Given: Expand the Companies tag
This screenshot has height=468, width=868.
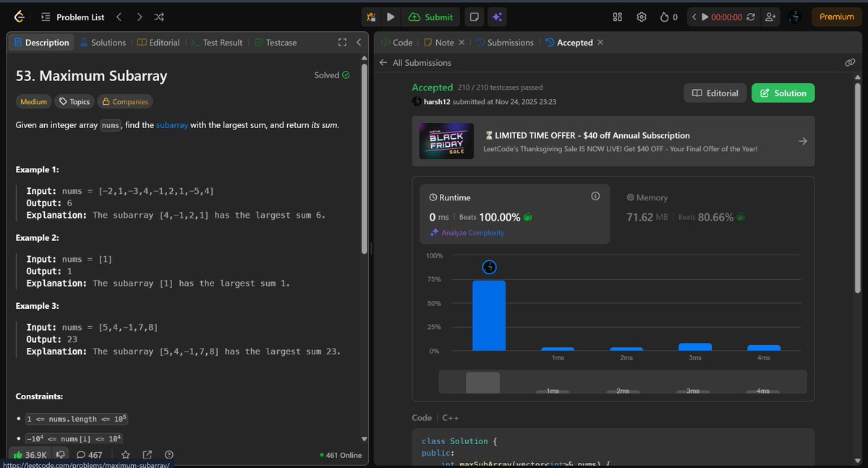Looking at the screenshot, I should 124,102.
